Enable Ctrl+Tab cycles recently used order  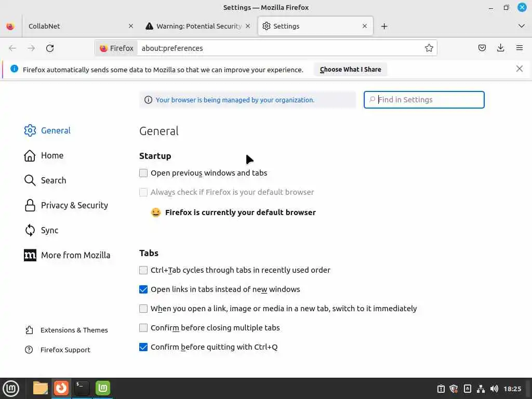(143, 270)
